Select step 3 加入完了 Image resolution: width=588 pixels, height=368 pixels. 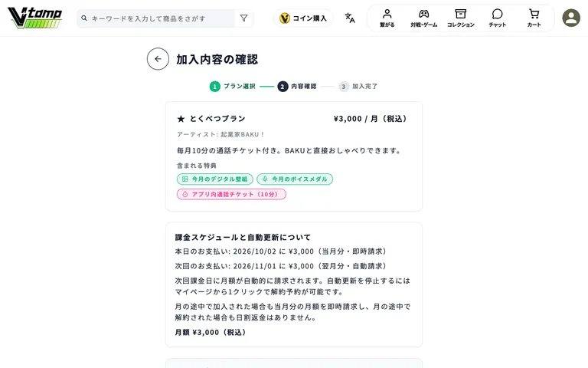click(x=358, y=87)
